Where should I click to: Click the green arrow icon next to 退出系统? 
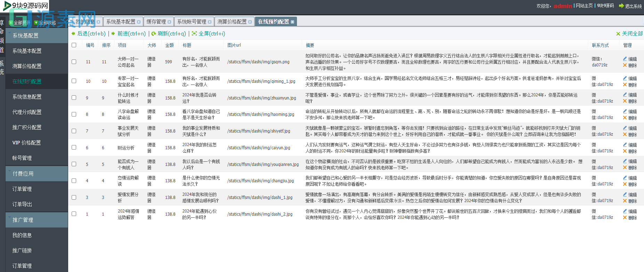tap(621, 6)
